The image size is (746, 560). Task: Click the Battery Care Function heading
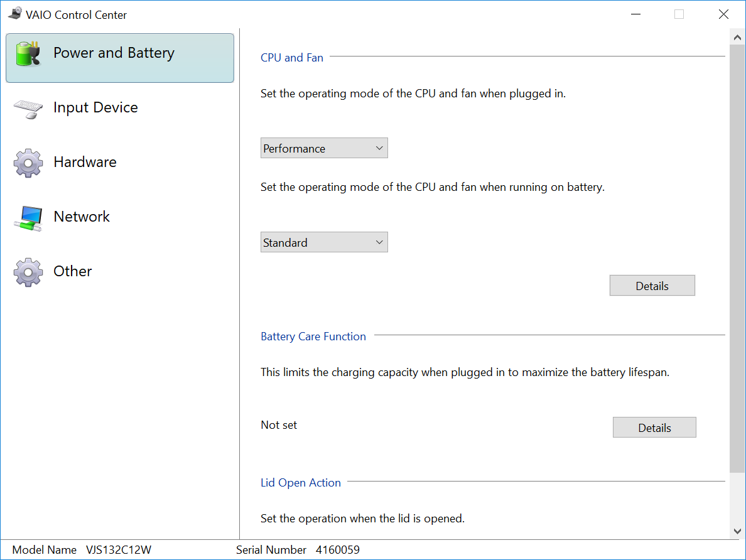point(313,337)
